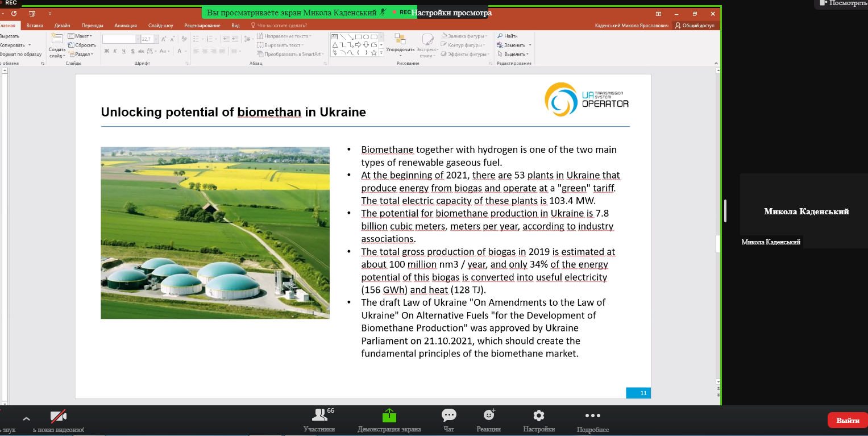This screenshot has height=436, width=868.
Task: Click the biogas plant photo on slide
Action: [215, 232]
